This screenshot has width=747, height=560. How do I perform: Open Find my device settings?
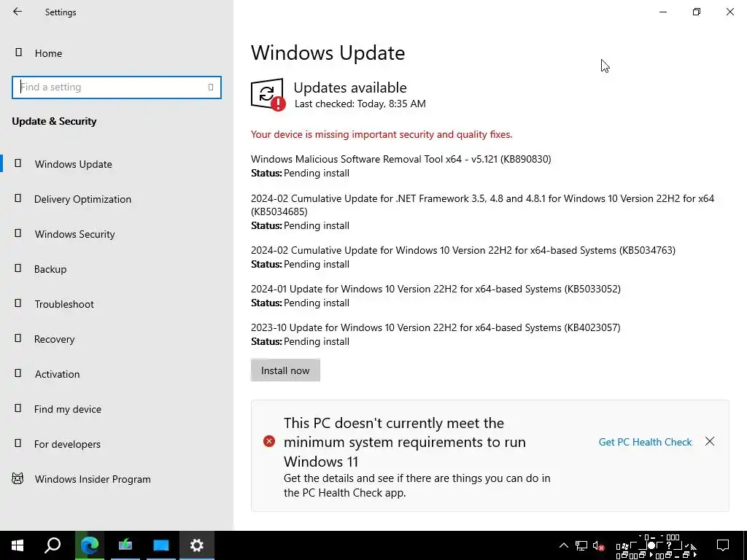coord(68,409)
